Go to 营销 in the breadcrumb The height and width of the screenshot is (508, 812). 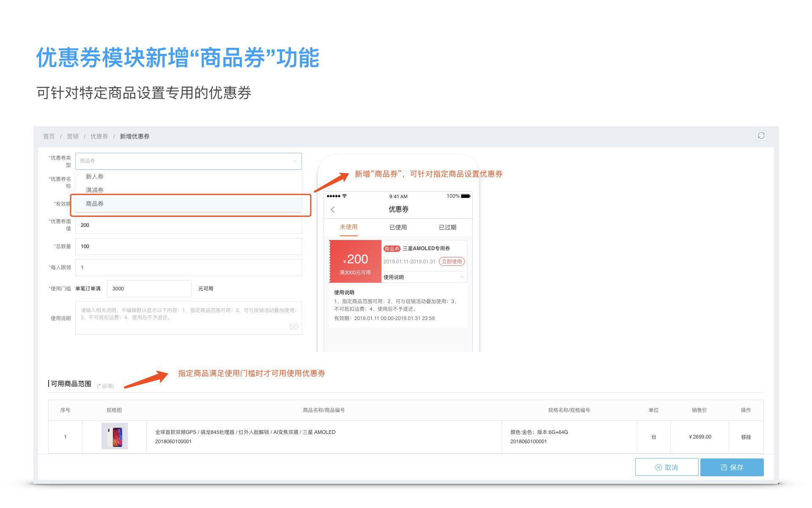(x=73, y=136)
